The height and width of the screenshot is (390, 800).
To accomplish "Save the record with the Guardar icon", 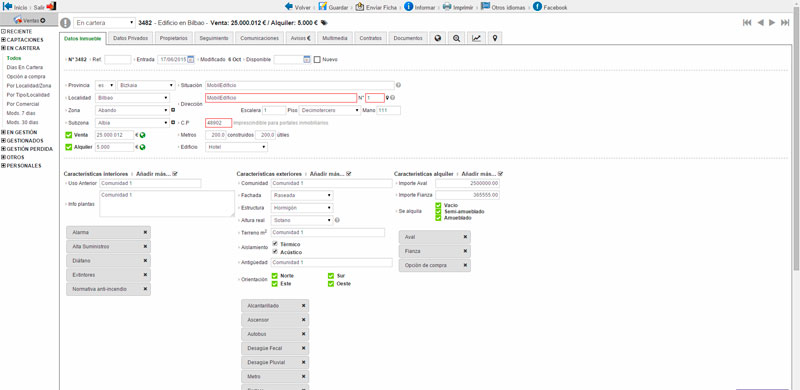I will [322, 7].
